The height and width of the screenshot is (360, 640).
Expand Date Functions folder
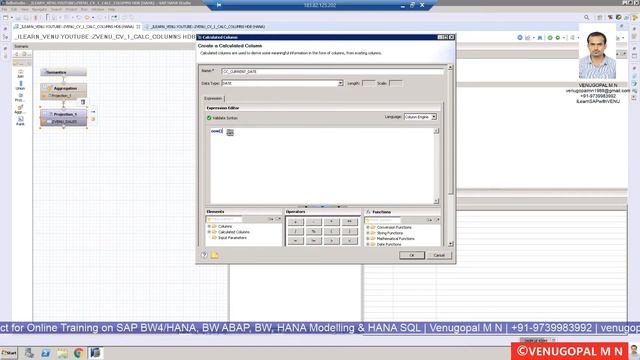click(368, 244)
